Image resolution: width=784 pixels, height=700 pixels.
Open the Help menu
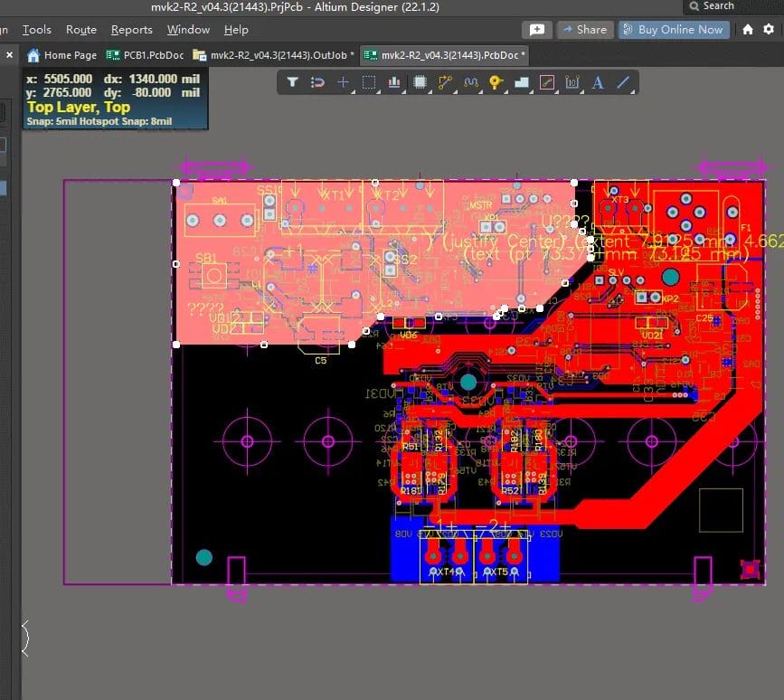coord(236,30)
